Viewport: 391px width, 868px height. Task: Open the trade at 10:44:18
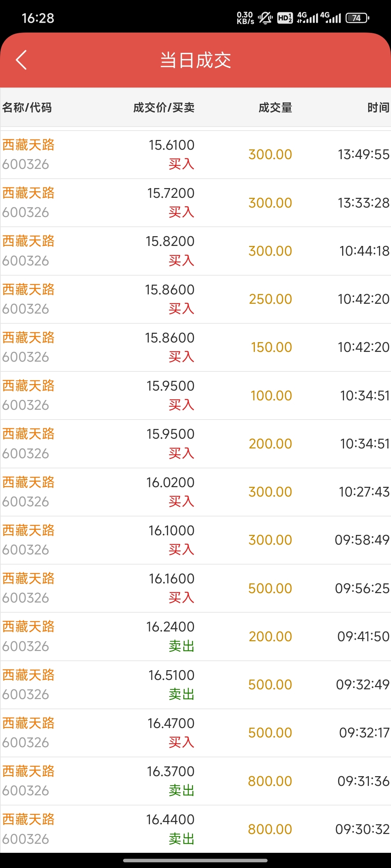(195, 251)
